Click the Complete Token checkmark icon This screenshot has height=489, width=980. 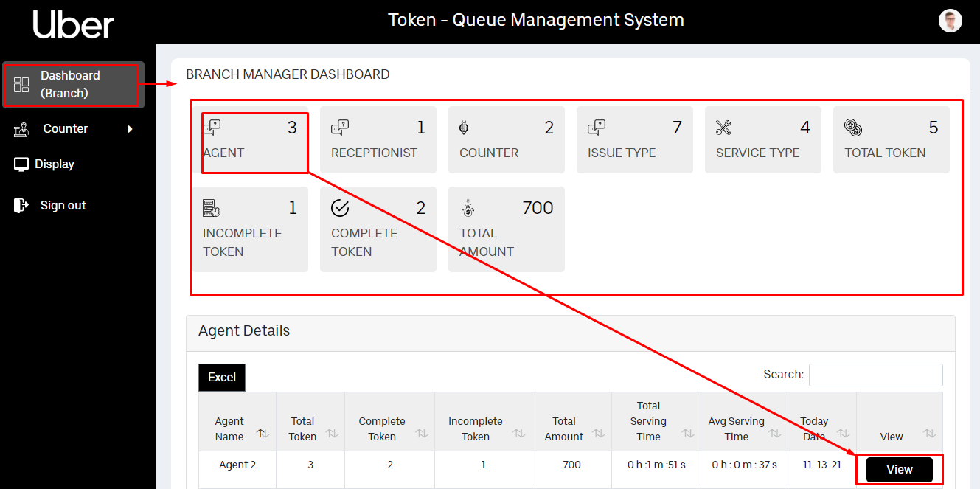(x=340, y=208)
